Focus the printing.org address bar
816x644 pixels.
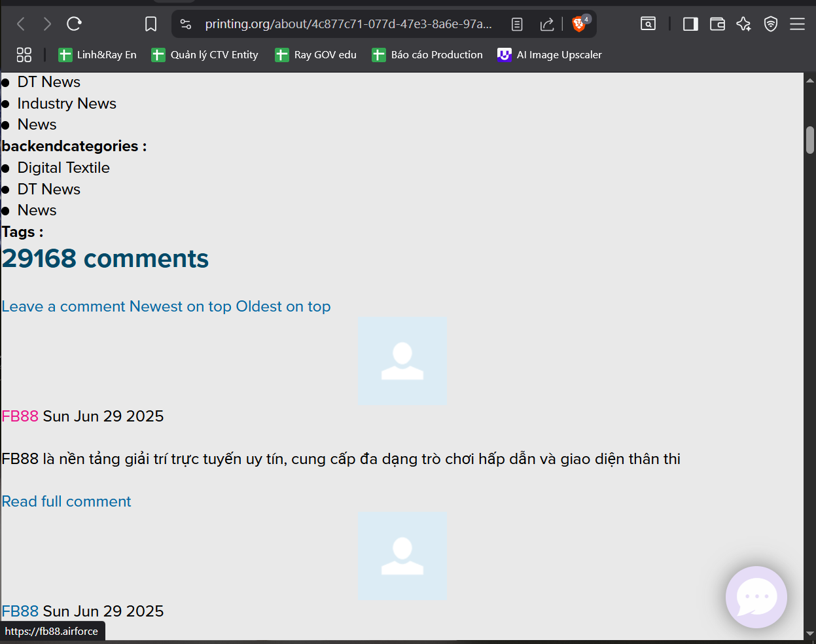(x=348, y=24)
